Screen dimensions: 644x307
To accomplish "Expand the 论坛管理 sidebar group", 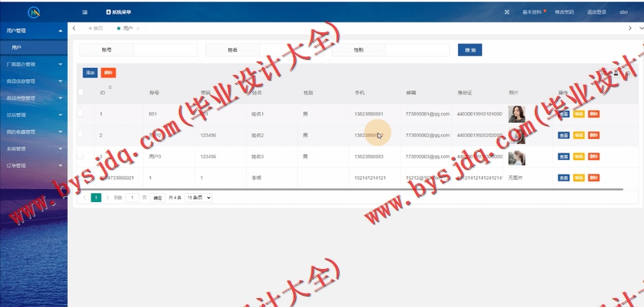I will click(34, 116).
